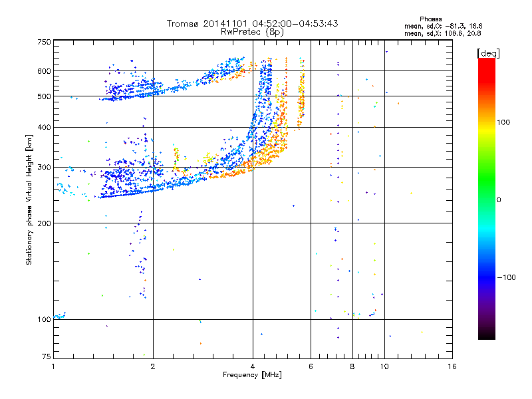
Task: Click the colorbar tick label '-100'
Action: [x=506, y=277]
